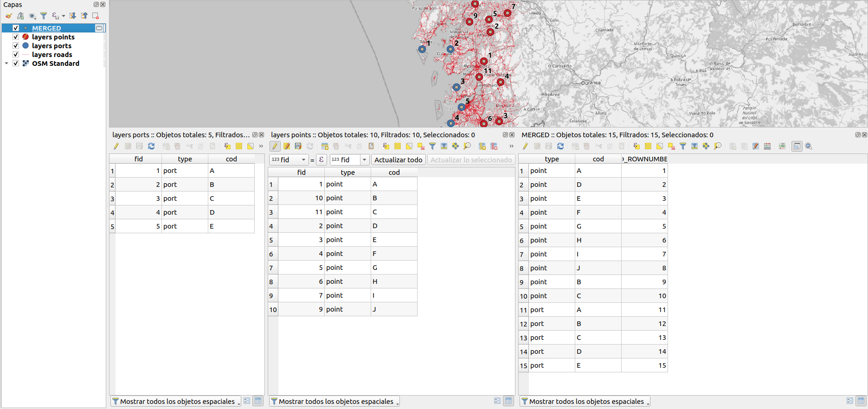Deselect all features in layers points table

click(x=421, y=146)
